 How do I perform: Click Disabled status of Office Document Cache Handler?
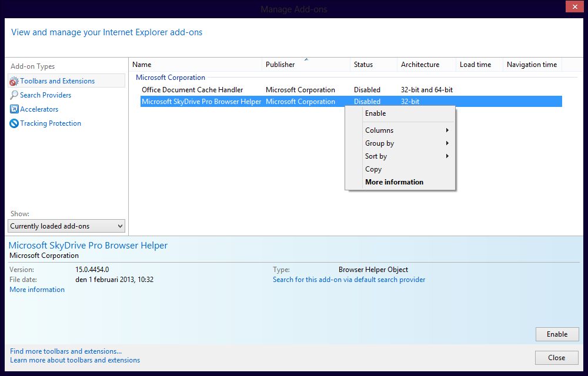tap(367, 90)
